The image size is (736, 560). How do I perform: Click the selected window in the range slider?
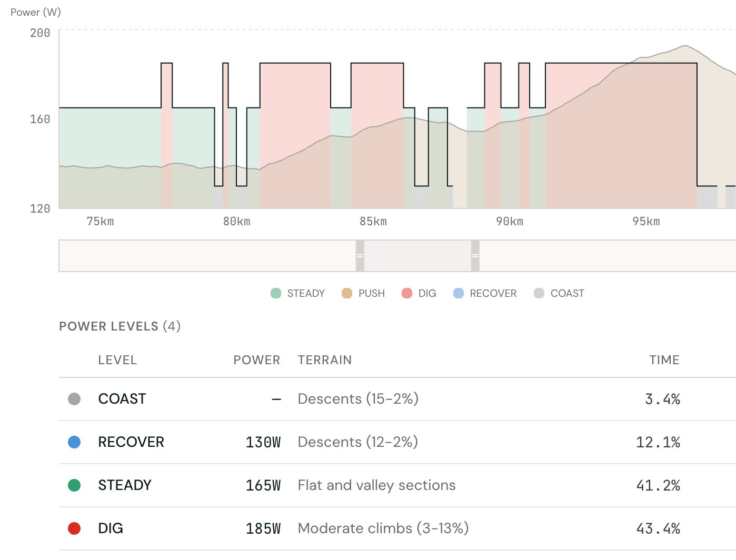point(417,256)
